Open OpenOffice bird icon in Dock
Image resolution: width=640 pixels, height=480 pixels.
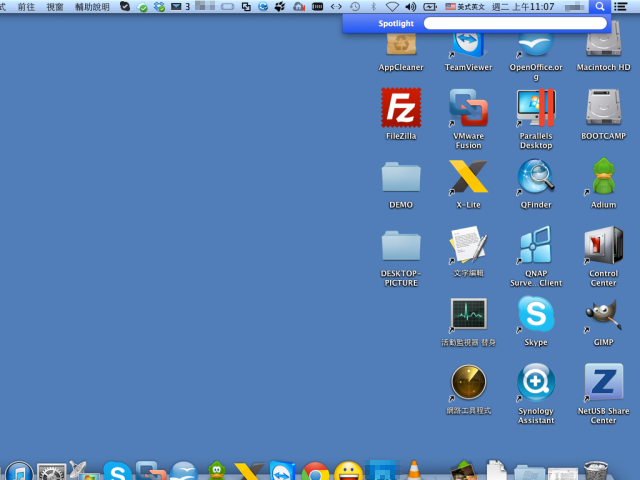click(184, 471)
